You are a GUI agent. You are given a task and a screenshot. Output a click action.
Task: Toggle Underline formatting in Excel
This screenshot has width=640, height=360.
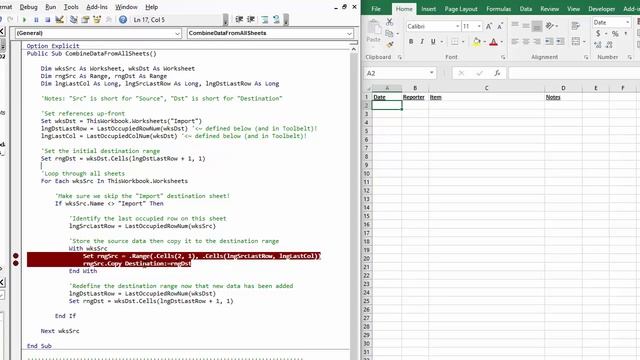[x=433, y=42]
